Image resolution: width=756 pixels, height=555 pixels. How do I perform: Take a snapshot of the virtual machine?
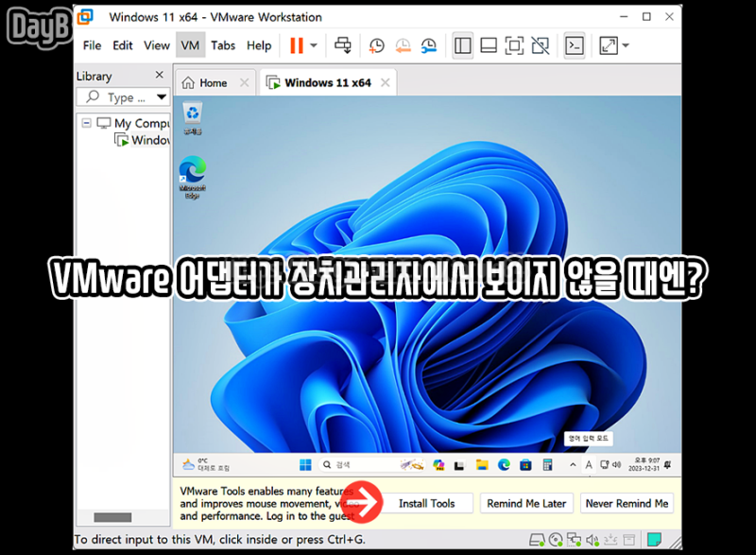[375, 44]
